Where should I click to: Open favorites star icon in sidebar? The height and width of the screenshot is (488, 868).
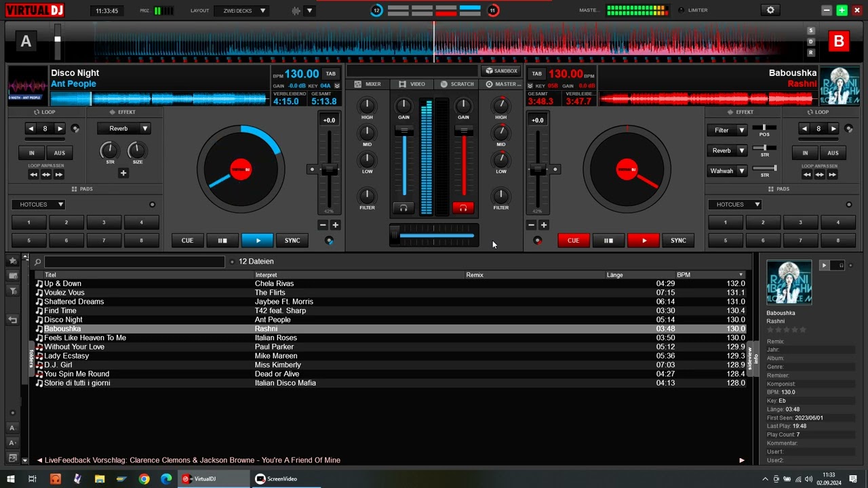[12, 261]
